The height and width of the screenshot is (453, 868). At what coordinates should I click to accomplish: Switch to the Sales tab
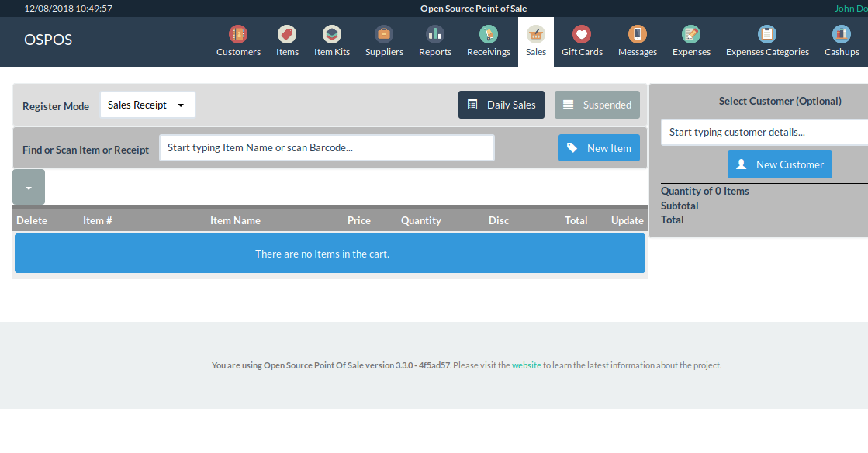point(535,40)
